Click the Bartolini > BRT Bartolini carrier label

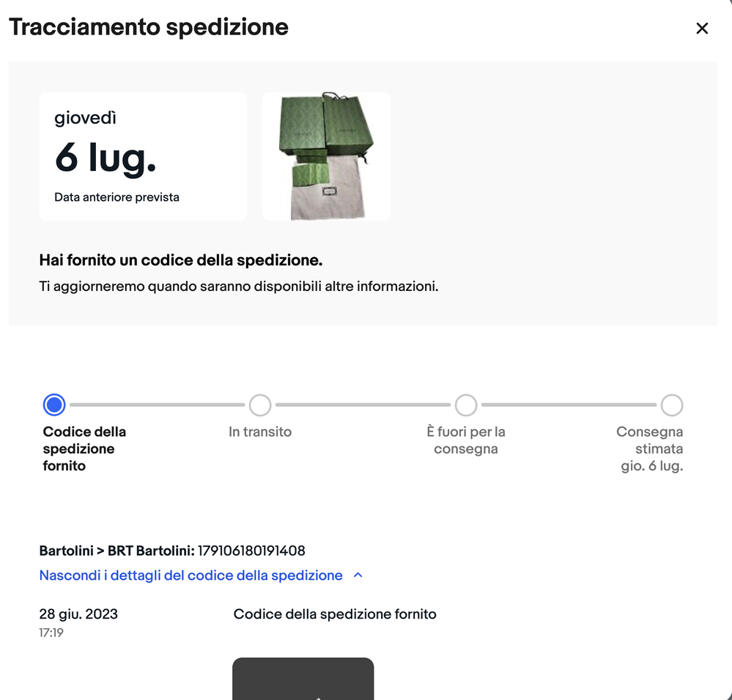117,550
